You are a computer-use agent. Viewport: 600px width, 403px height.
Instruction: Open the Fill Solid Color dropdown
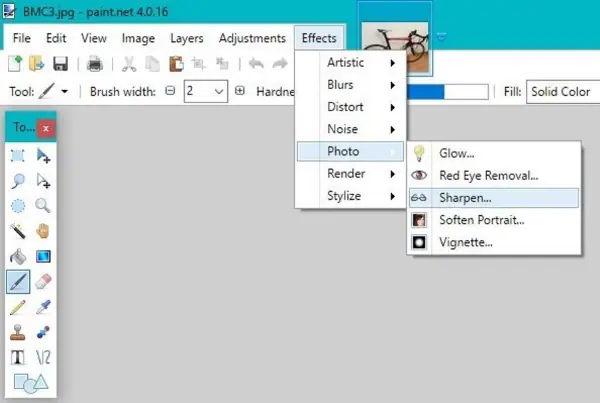563,92
